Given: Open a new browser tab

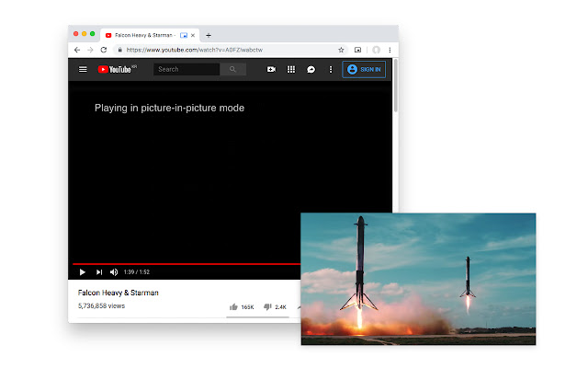Looking at the screenshot, I should [209, 35].
